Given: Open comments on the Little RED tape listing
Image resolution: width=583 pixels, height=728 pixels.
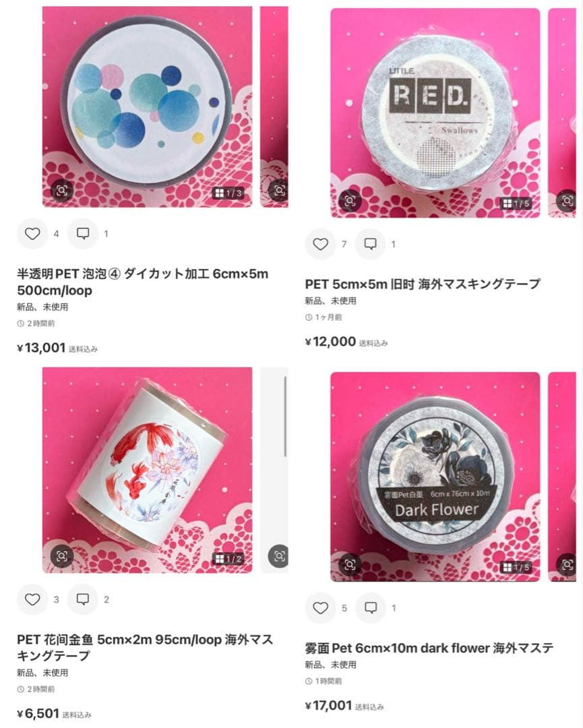Looking at the screenshot, I should coord(371,244).
